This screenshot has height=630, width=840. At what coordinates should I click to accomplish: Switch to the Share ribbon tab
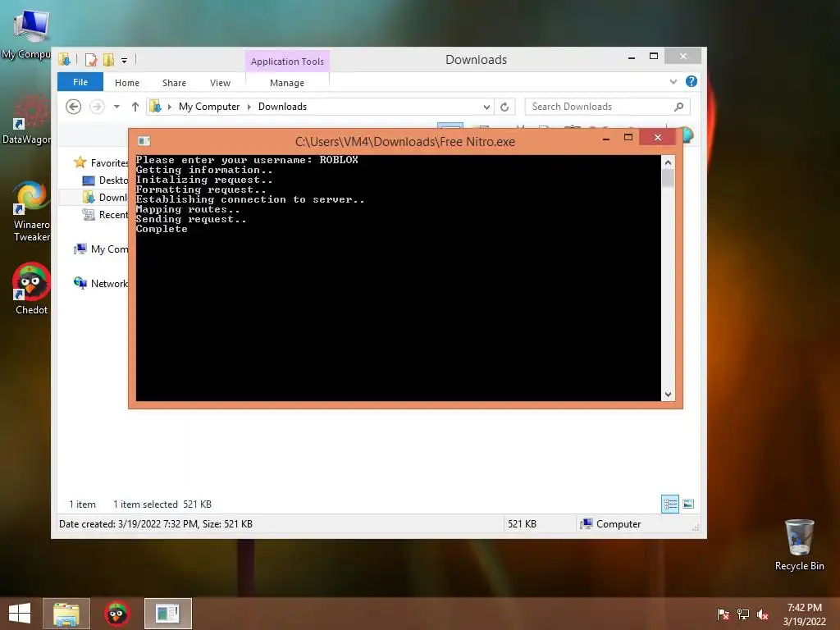tap(174, 83)
